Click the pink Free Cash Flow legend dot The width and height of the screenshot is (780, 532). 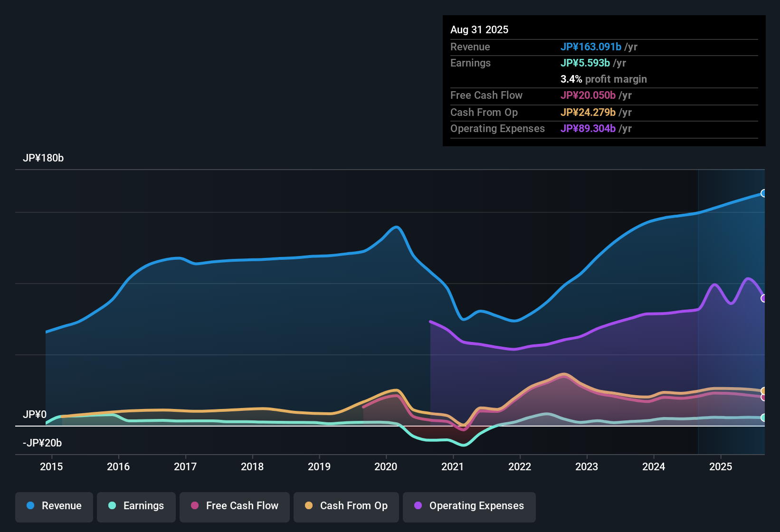coord(194,506)
